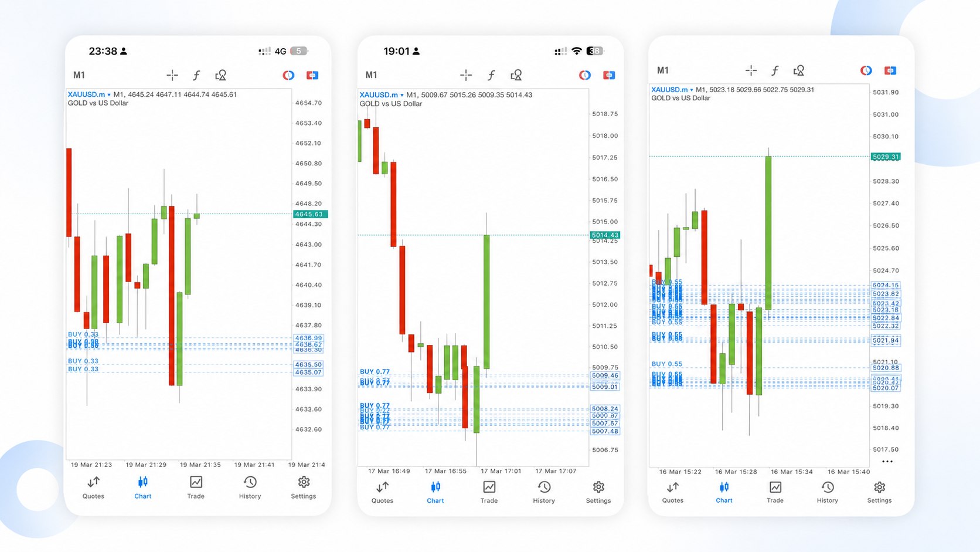Open History tab in left phone
The height and width of the screenshot is (552, 980).
[x=250, y=487]
